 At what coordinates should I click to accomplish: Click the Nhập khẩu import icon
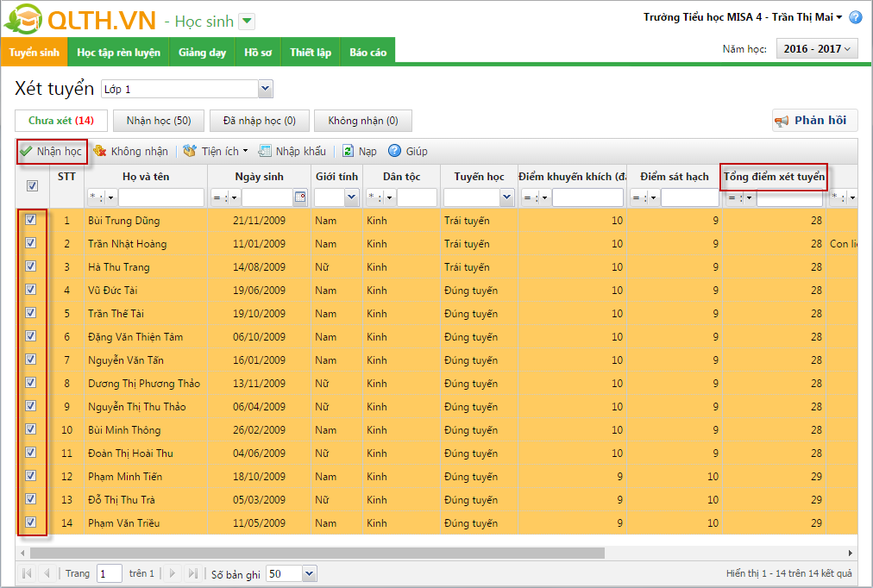[x=266, y=151]
